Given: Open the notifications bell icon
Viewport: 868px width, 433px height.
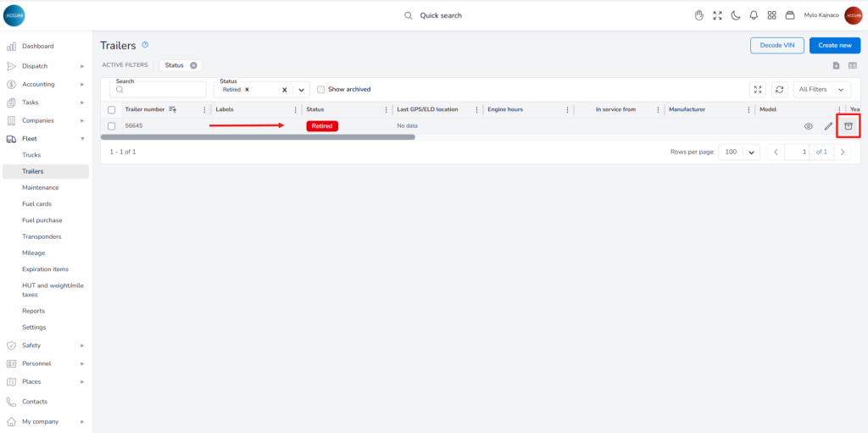Looking at the screenshot, I should 754,15.
